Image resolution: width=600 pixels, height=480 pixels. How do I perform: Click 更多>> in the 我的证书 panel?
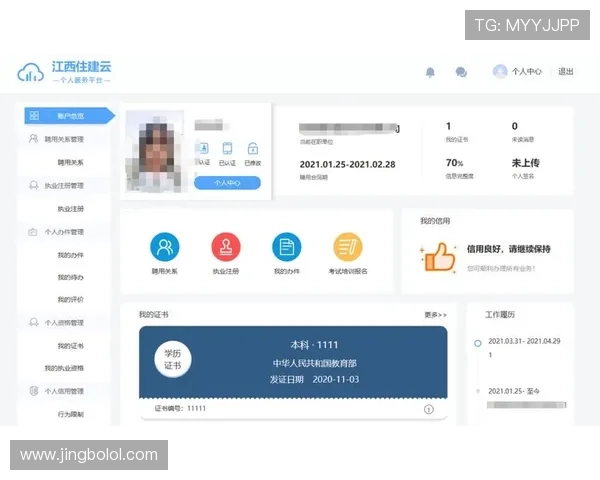coord(435,315)
